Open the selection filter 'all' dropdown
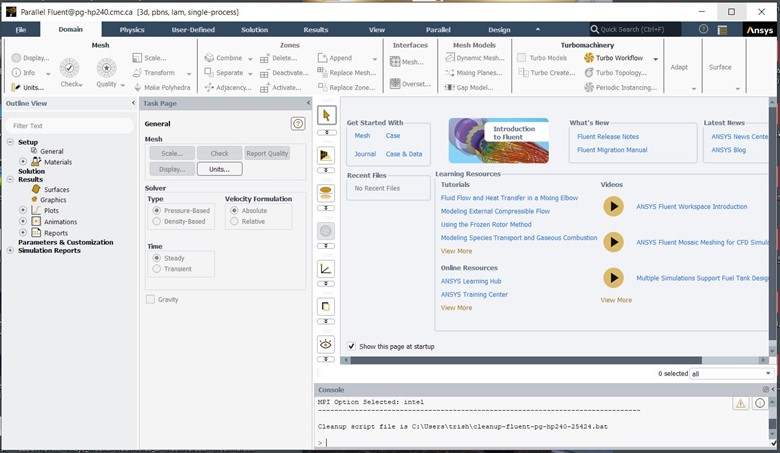This screenshot has width=780, height=453. [x=731, y=373]
